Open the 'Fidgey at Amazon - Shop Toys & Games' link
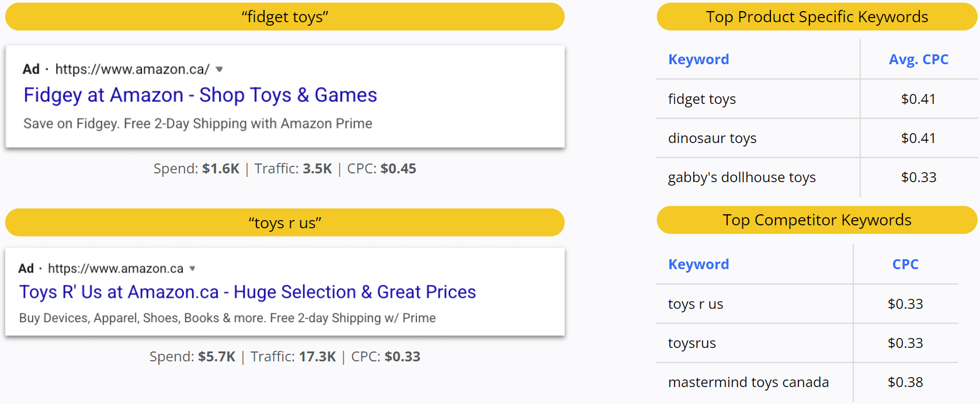Image resolution: width=980 pixels, height=404 pixels. pos(200,95)
